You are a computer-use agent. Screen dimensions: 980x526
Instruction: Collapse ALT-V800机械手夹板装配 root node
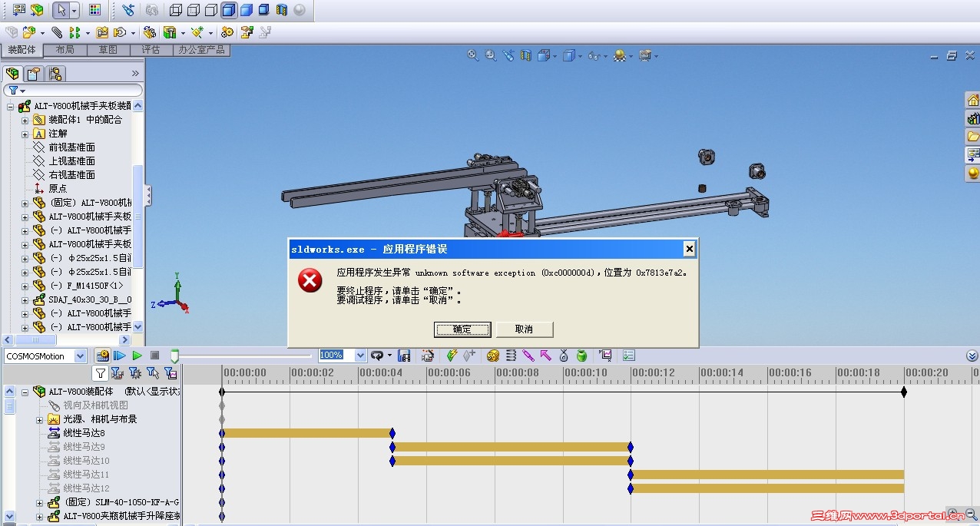(11, 107)
